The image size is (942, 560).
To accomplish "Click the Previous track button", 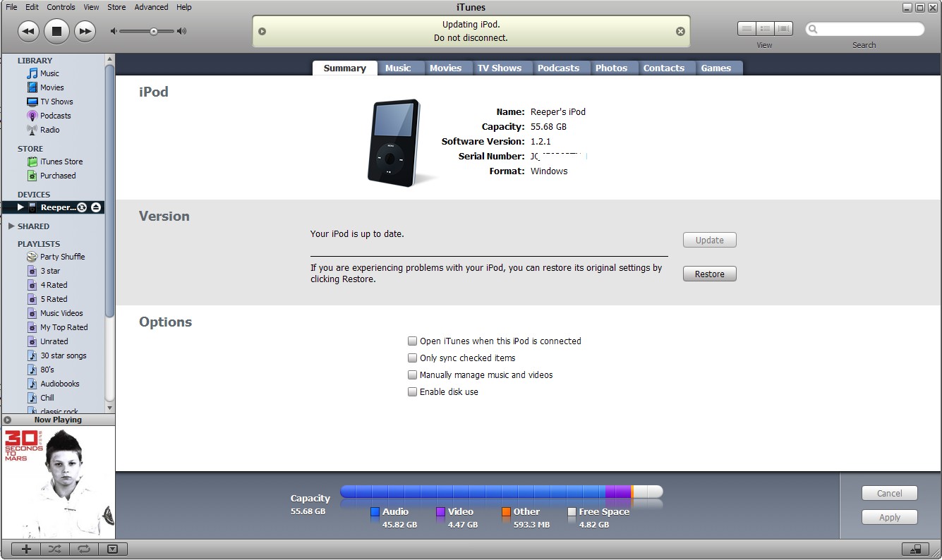I will (x=28, y=31).
